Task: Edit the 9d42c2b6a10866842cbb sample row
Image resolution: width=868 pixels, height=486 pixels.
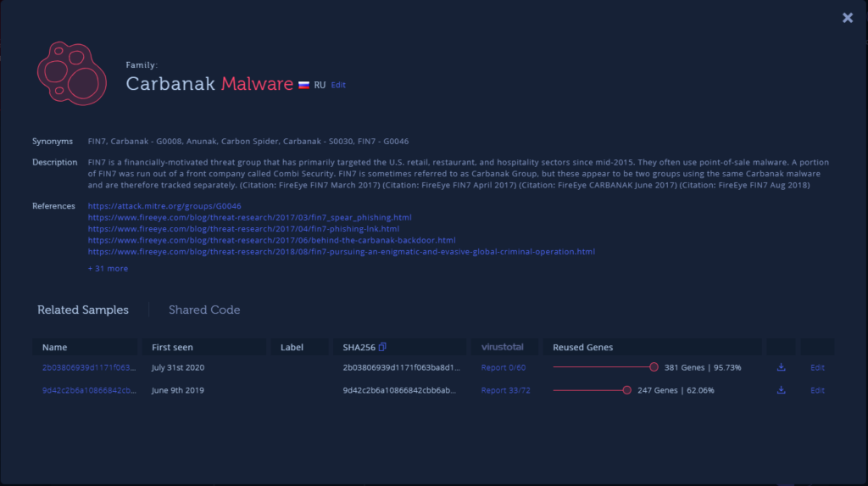Action: click(x=817, y=390)
